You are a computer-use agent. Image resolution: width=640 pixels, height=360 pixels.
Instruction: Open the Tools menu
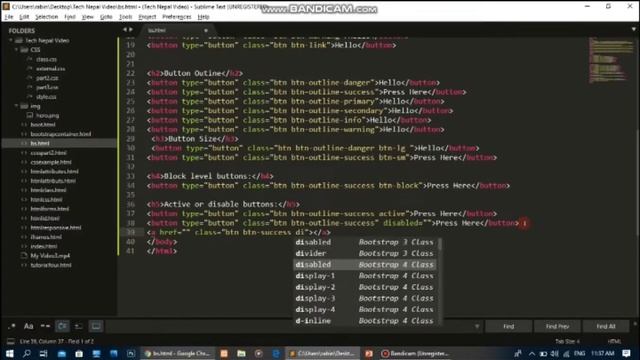click(125, 17)
